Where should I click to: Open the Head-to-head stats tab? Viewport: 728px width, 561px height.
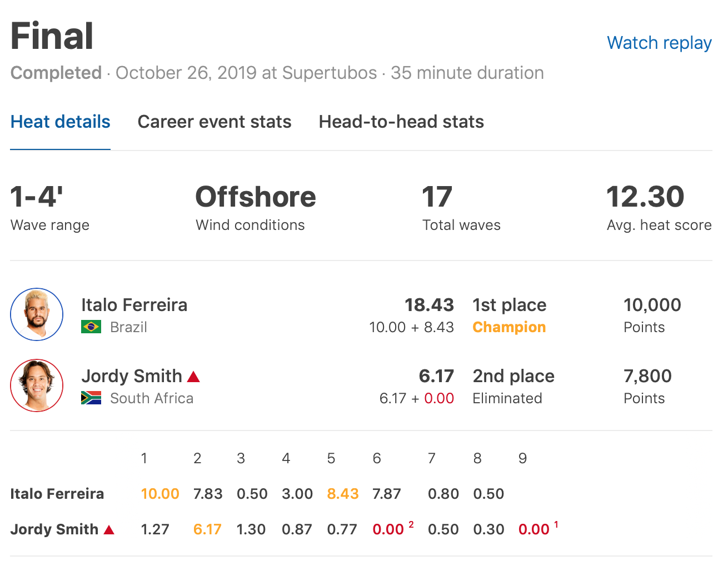point(401,122)
